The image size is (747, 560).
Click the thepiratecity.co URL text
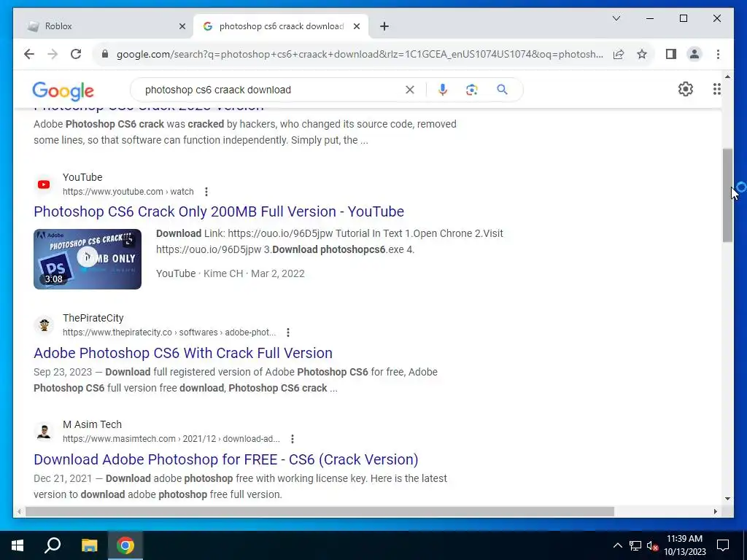[x=169, y=332]
